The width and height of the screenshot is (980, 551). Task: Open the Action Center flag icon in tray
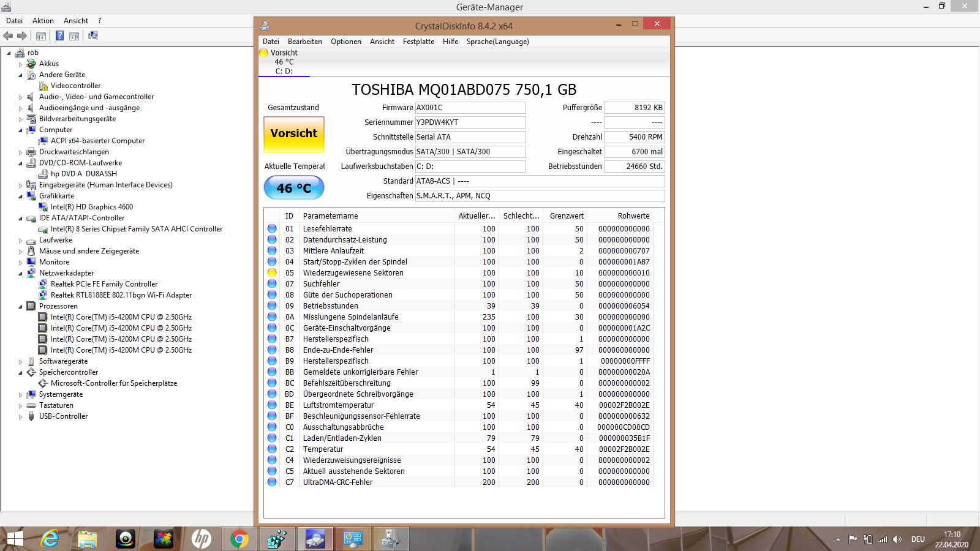(x=853, y=539)
